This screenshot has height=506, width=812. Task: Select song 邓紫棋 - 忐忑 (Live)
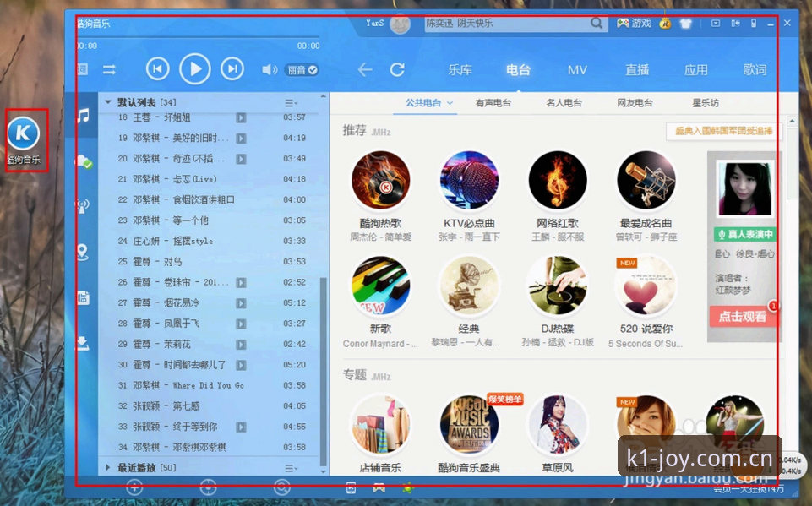212,179
